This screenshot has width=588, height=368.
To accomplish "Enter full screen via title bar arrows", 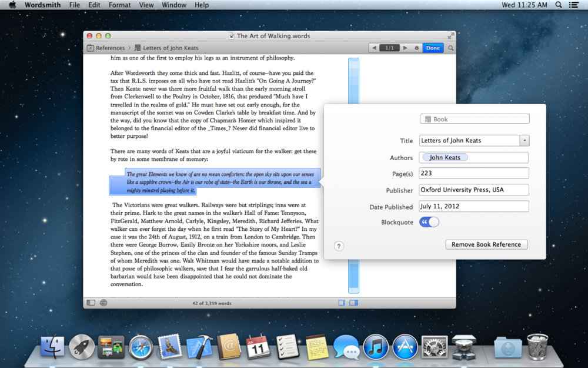I will tap(451, 36).
